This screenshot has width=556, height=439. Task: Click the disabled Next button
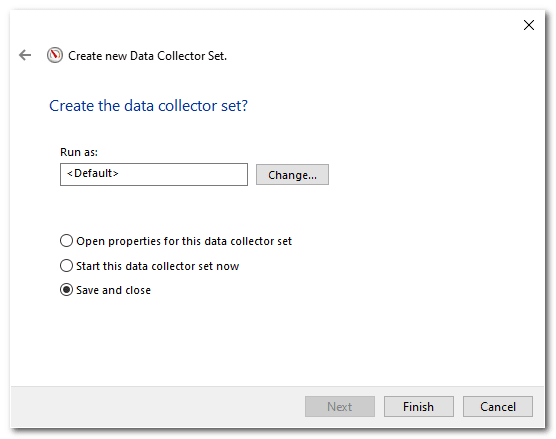340,406
